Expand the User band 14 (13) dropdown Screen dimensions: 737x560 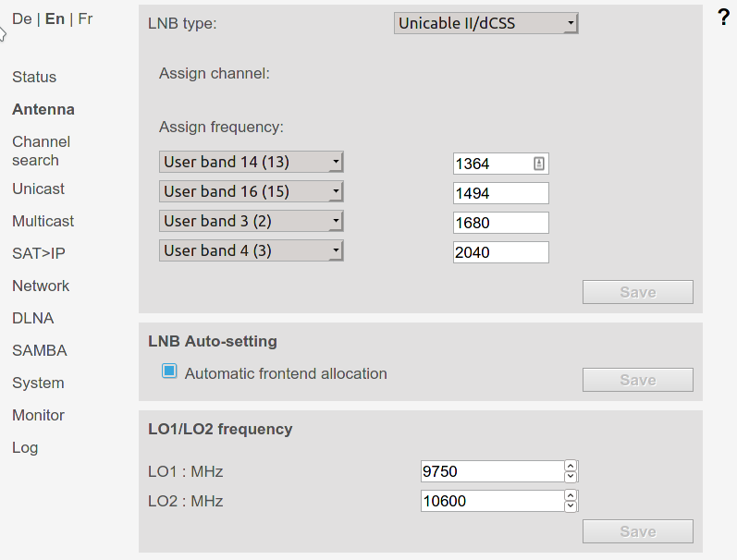click(x=252, y=162)
